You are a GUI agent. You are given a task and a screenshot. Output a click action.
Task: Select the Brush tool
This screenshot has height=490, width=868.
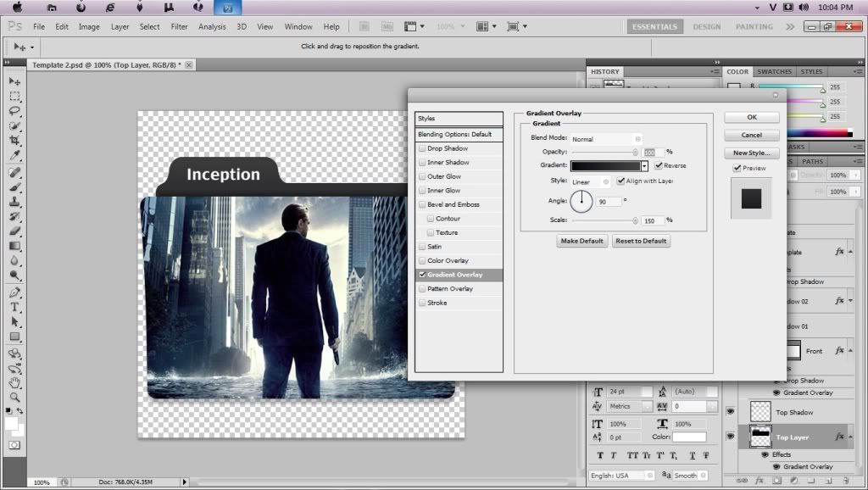(x=14, y=187)
